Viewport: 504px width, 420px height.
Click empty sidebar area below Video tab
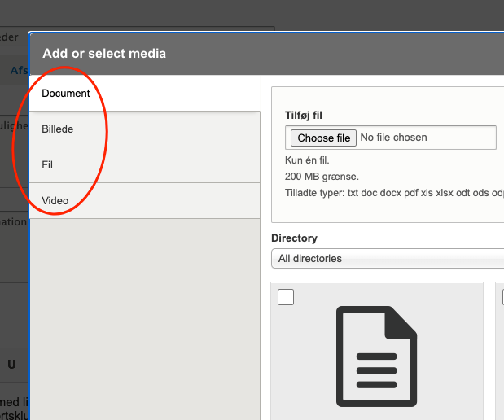coord(144,317)
